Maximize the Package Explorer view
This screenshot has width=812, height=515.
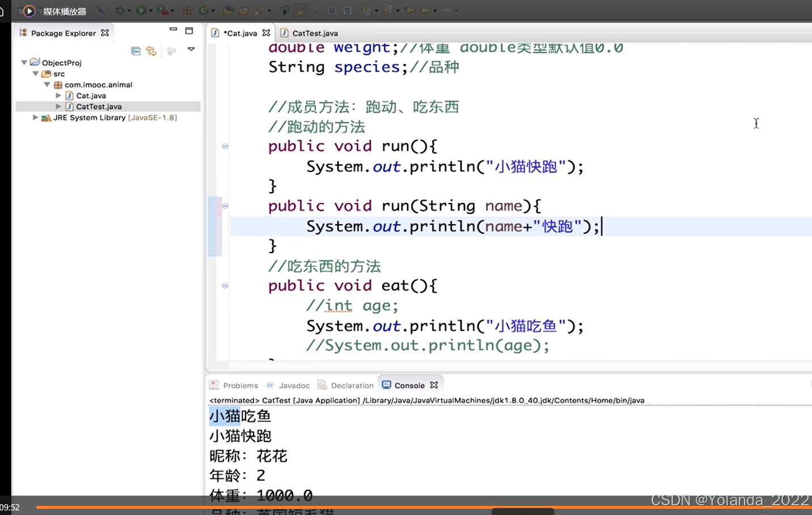[189, 31]
